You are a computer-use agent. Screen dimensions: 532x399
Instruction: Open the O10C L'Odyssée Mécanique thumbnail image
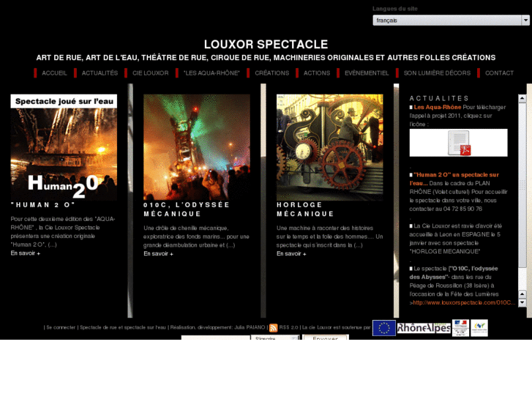point(197,147)
